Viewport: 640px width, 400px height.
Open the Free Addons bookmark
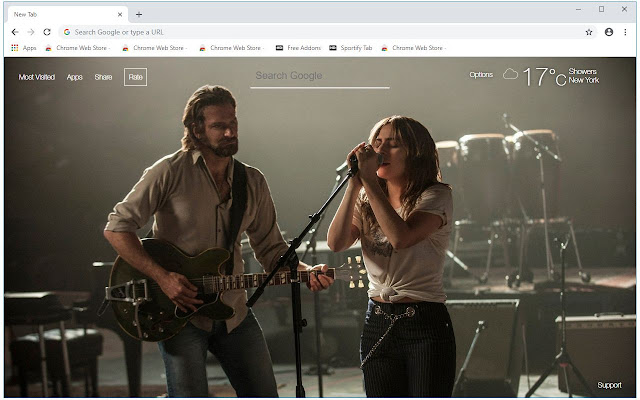pos(298,48)
